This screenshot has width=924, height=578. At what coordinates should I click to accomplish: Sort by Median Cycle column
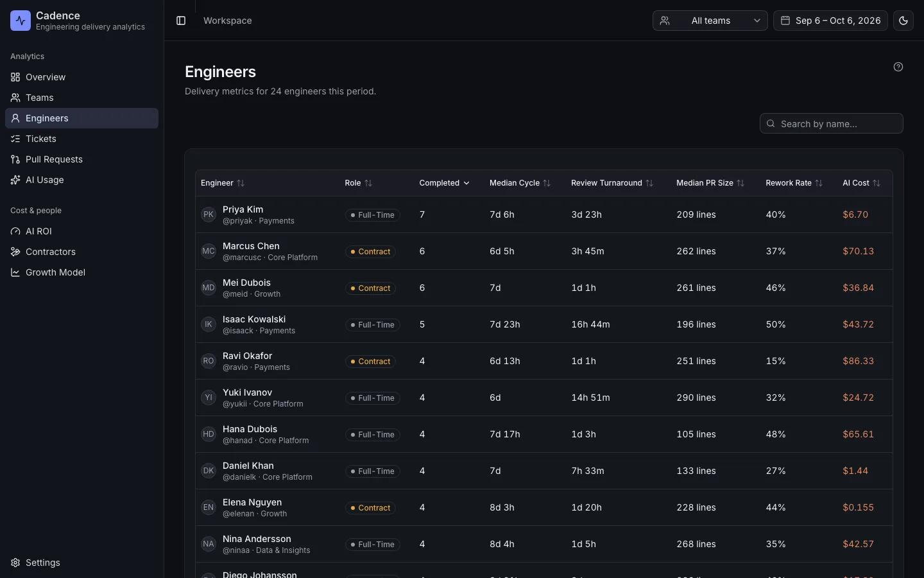[520, 183]
